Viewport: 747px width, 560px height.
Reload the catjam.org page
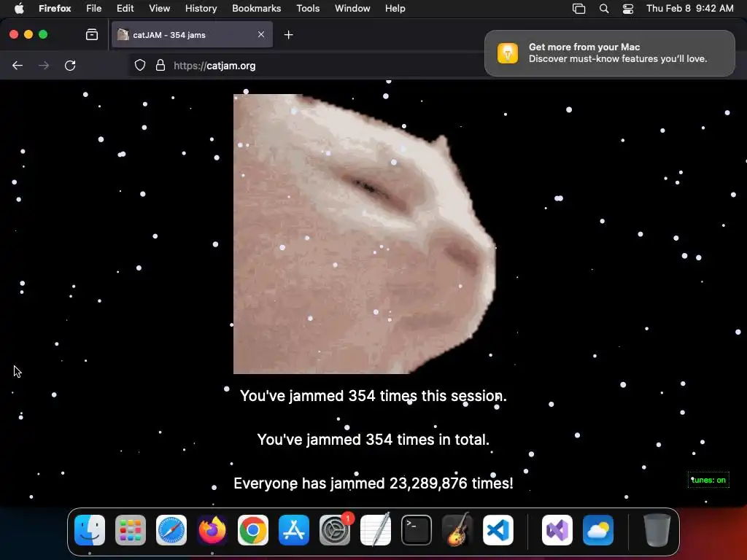coord(70,66)
